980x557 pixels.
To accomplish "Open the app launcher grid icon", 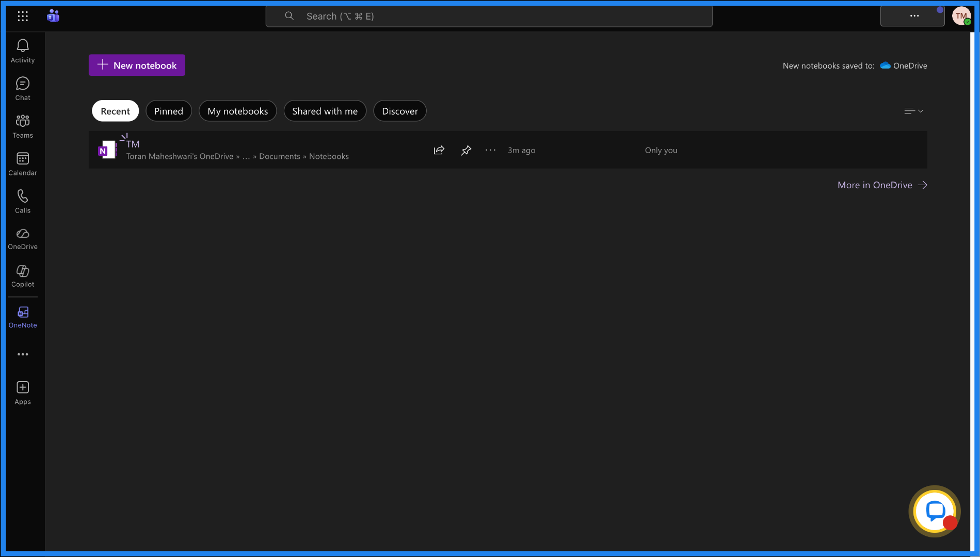I will tap(23, 16).
